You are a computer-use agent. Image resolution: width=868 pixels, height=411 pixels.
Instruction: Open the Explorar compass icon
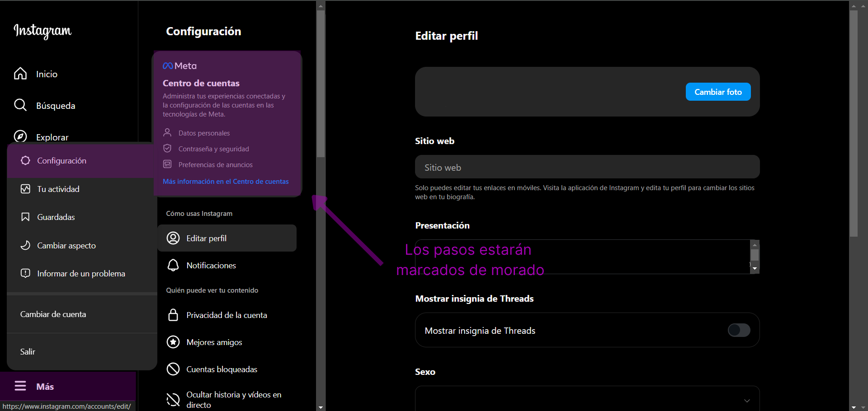[20, 136]
